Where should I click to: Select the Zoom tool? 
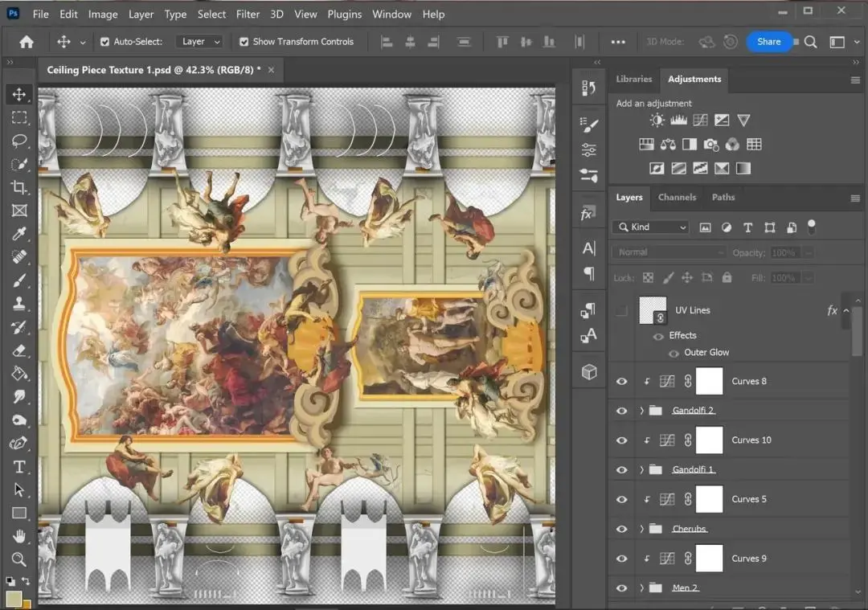tap(19, 559)
